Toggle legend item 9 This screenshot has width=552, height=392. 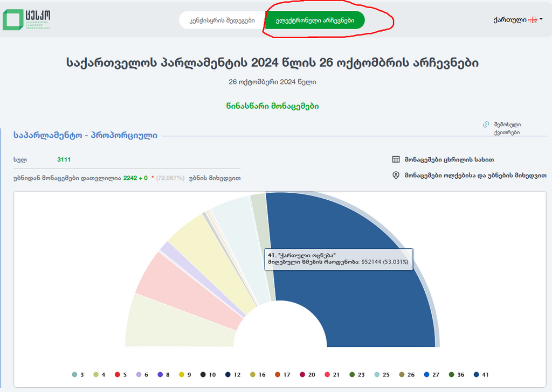[185, 374]
